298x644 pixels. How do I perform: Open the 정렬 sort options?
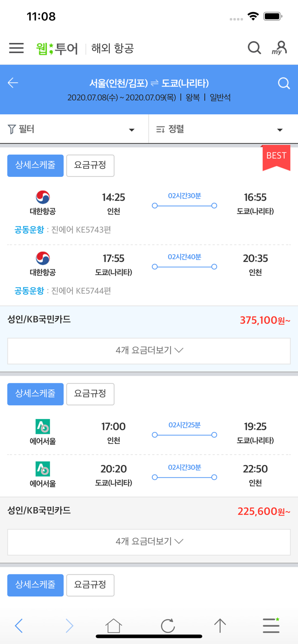pos(219,129)
